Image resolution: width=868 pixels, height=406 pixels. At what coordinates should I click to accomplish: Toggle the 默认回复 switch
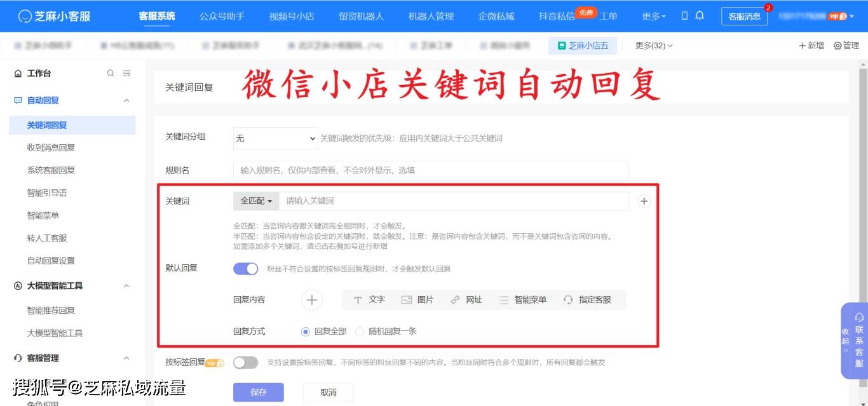click(246, 269)
